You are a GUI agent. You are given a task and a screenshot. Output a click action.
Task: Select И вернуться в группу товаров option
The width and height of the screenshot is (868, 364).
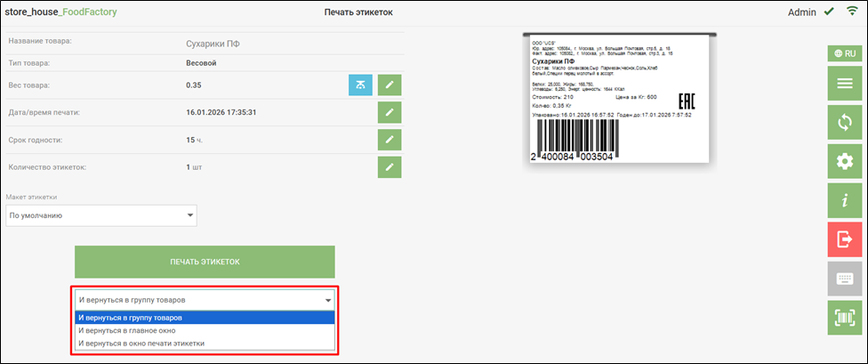(x=204, y=317)
